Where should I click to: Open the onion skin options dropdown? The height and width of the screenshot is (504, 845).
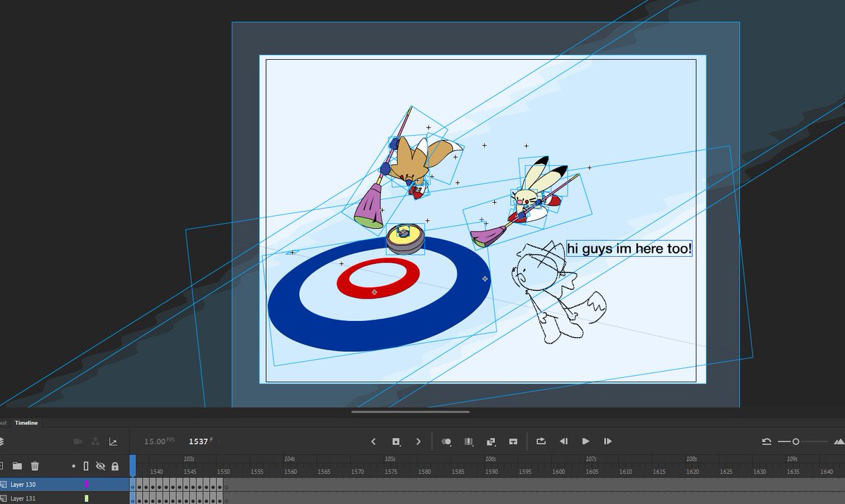(x=451, y=445)
